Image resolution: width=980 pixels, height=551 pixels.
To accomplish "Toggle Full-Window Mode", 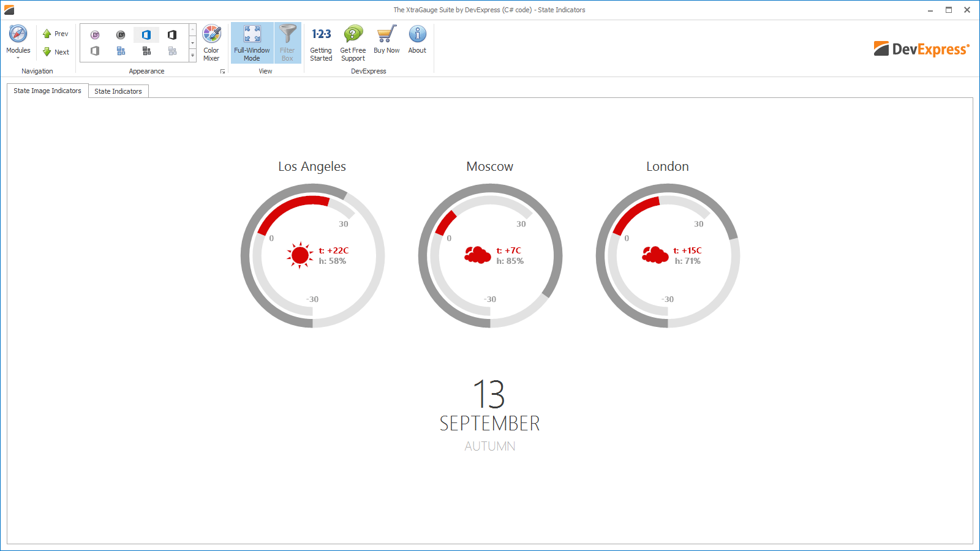I will [252, 43].
